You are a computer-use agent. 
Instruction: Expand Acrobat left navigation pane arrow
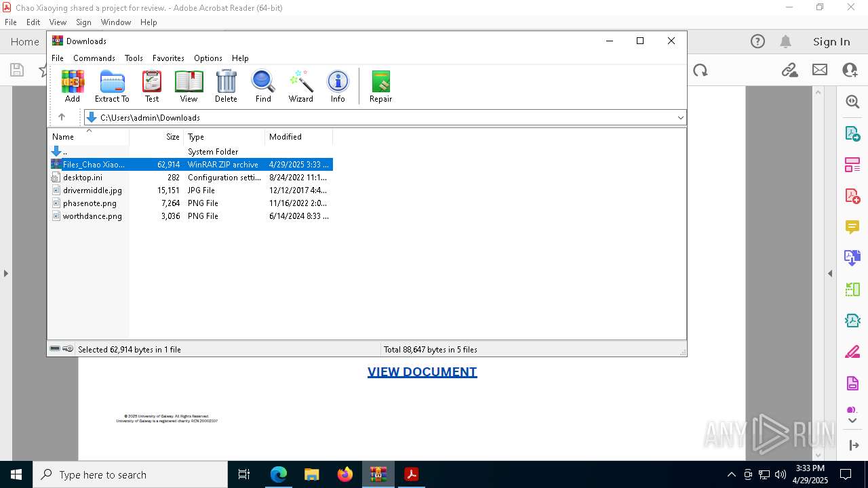click(5, 274)
